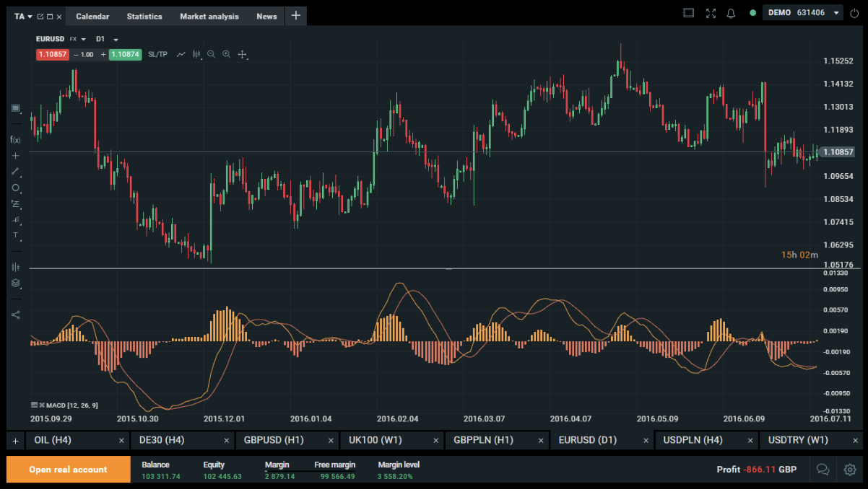Viewport: 868px width, 492px height.
Task: Open the f(x) indicators tool
Action: (x=15, y=139)
